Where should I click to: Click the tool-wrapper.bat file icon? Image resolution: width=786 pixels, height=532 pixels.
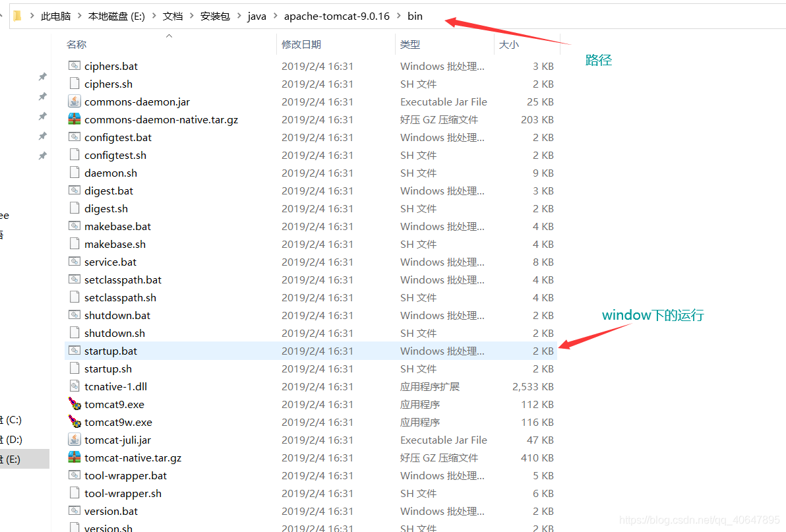(x=75, y=475)
